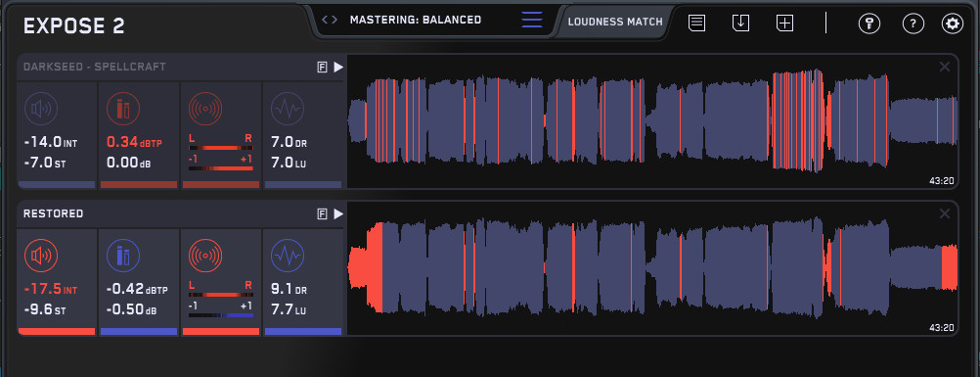Click Restored track red loudness speaker icon
The height and width of the screenshot is (377, 980).
point(41,256)
